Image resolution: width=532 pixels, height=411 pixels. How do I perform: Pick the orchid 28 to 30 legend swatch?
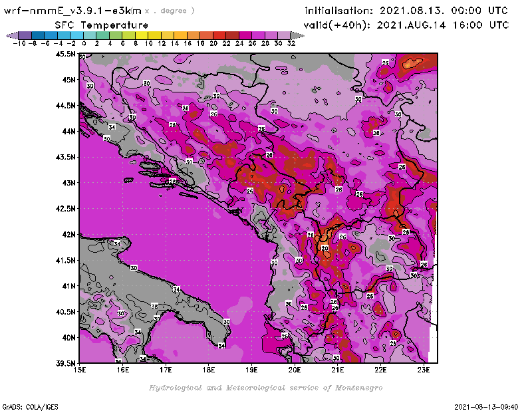[x=271, y=36]
